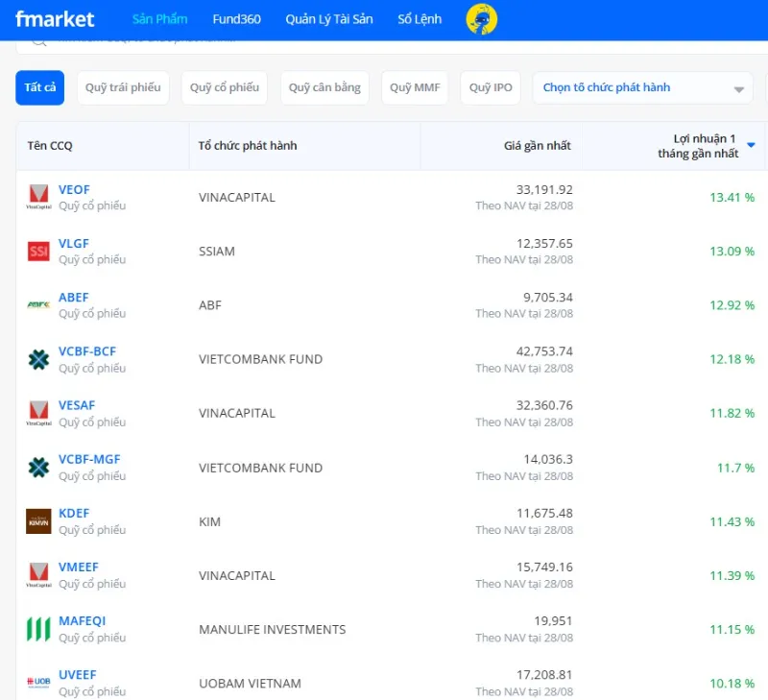The image size is (768, 700).
Task: Open the robot mascot avatar icon
Action: click(x=482, y=19)
